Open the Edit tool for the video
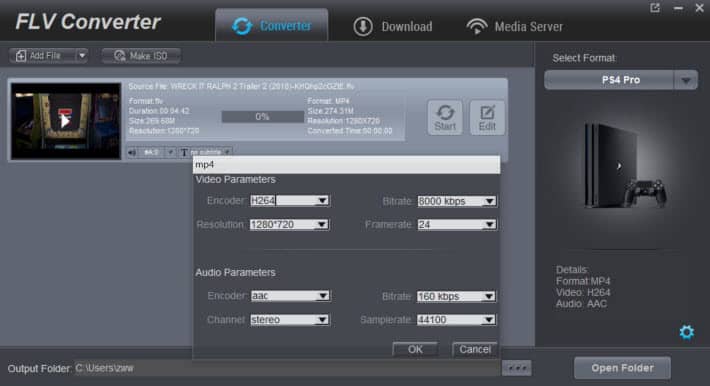Image resolution: width=710 pixels, height=386 pixels. pyautogui.click(x=487, y=117)
